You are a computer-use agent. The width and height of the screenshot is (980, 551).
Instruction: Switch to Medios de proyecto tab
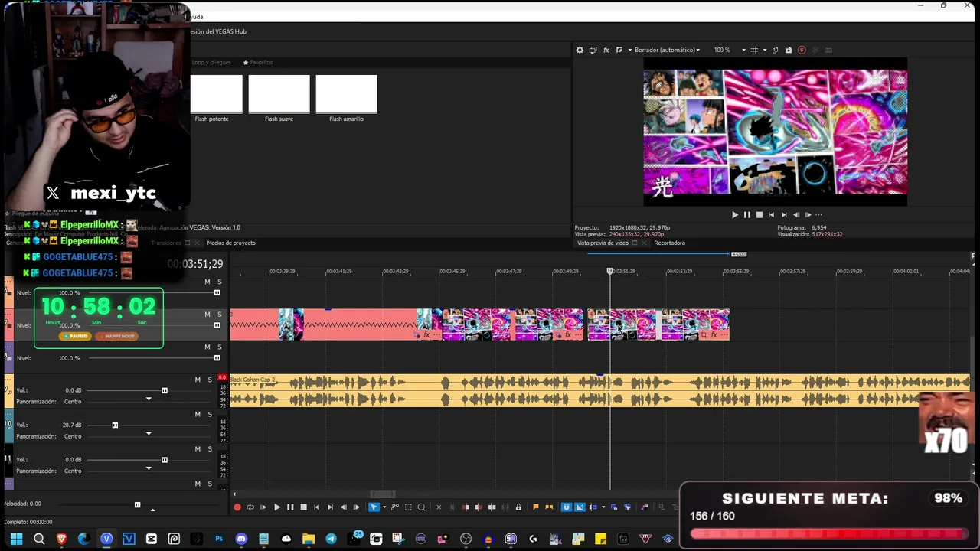coord(231,243)
